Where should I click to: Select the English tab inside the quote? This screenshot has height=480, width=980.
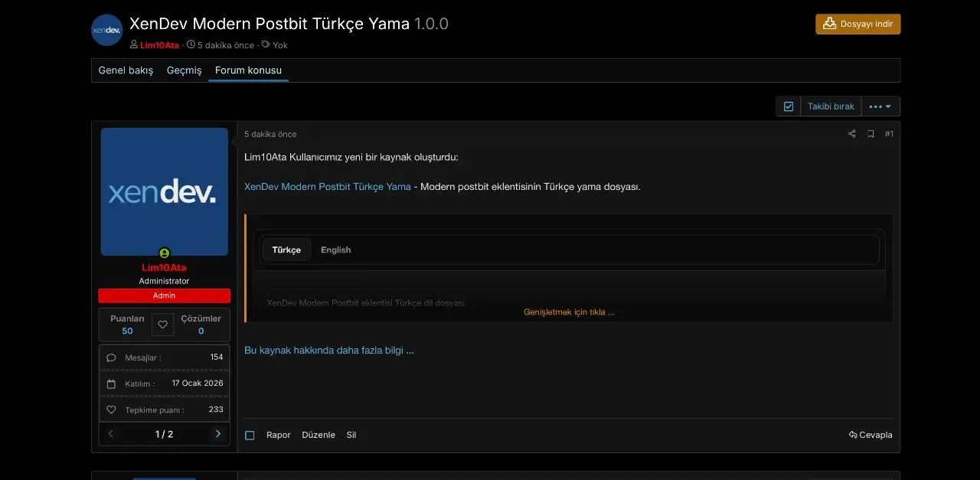pyautogui.click(x=335, y=249)
